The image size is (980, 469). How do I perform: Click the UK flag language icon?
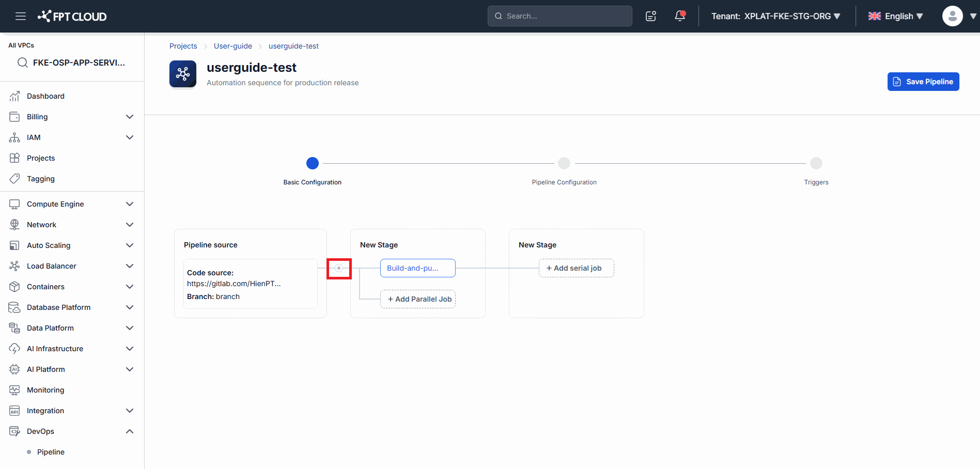(x=874, y=16)
